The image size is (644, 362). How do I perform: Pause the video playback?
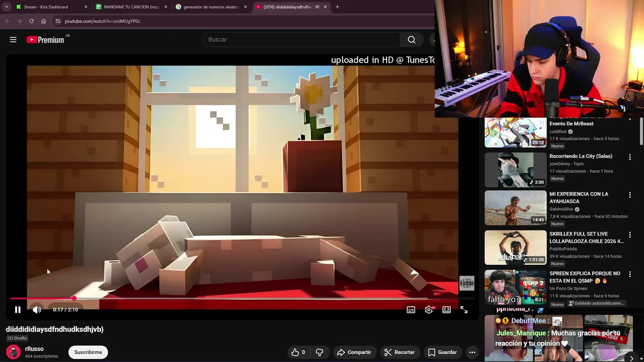18,310
